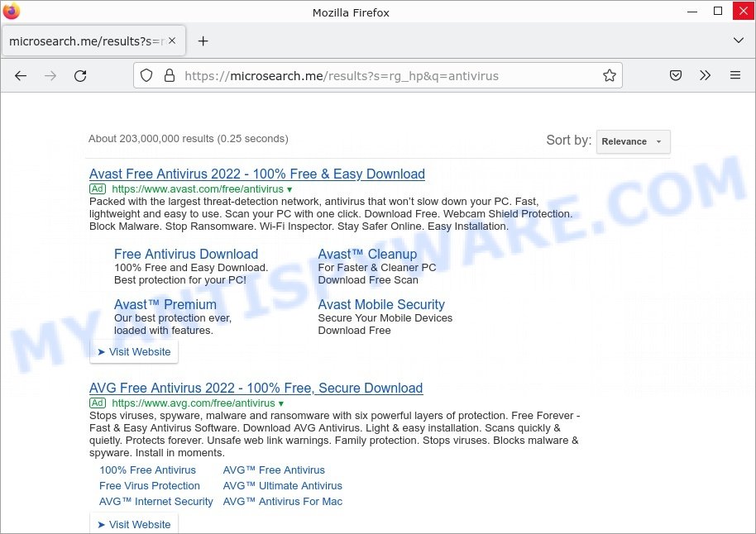Reload the current page
Viewport: 756px width, 534px height.
click(x=80, y=75)
